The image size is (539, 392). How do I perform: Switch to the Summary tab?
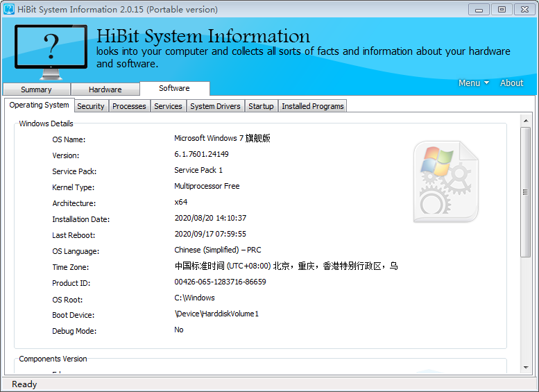(36, 90)
